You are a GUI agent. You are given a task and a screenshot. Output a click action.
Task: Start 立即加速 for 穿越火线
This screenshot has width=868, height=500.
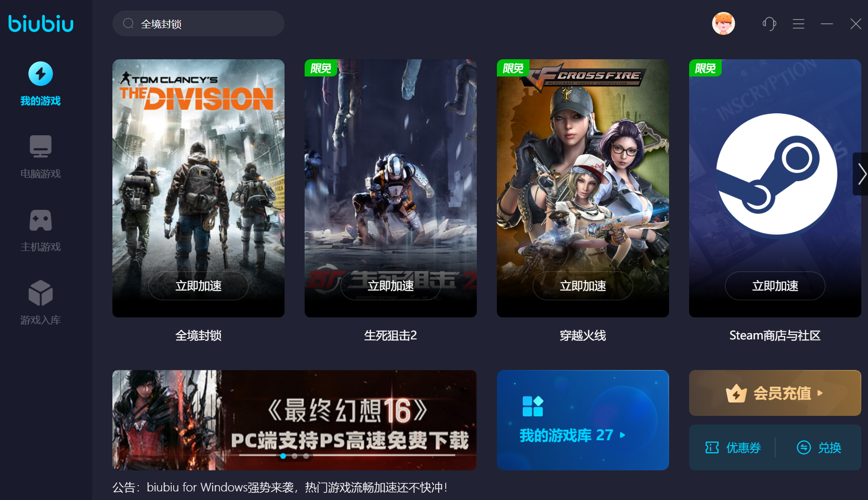point(582,286)
